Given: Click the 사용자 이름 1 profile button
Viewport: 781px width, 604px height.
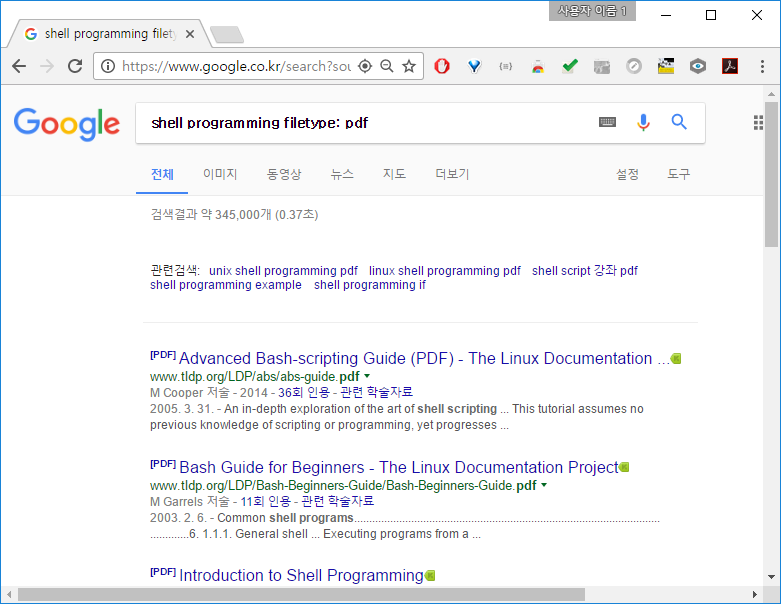Looking at the screenshot, I should pyautogui.click(x=592, y=11).
